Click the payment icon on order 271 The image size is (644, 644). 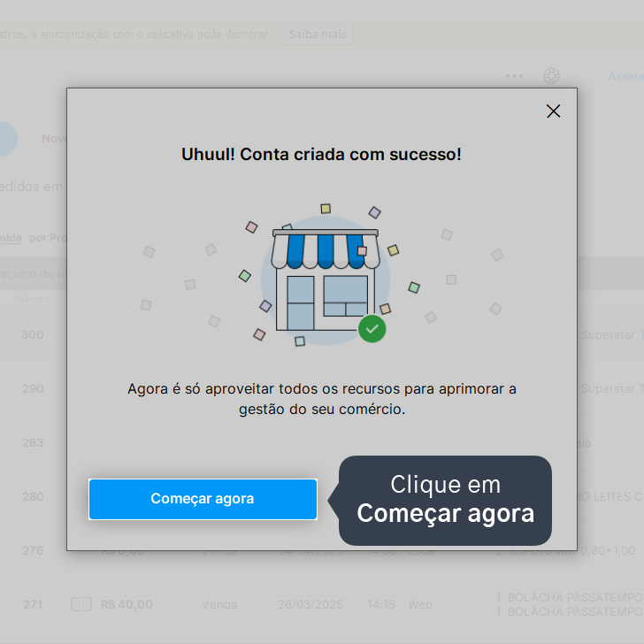(81, 604)
